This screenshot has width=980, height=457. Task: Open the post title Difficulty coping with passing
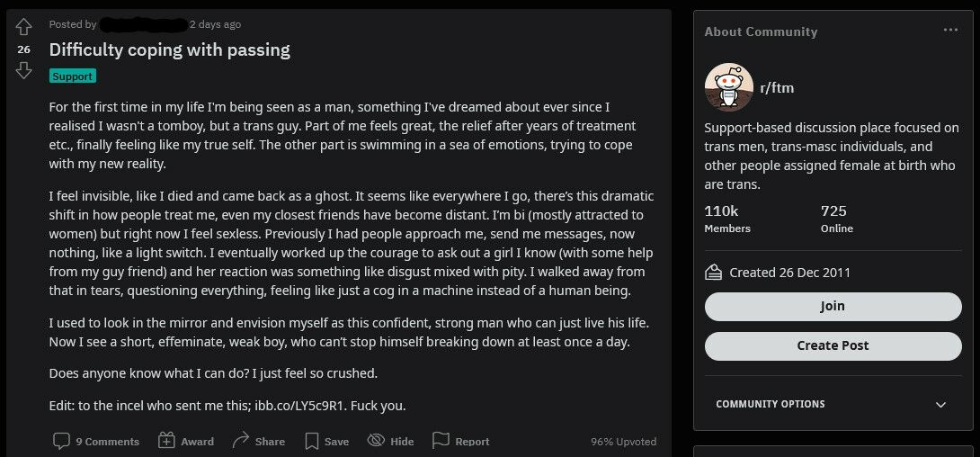tap(169, 50)
